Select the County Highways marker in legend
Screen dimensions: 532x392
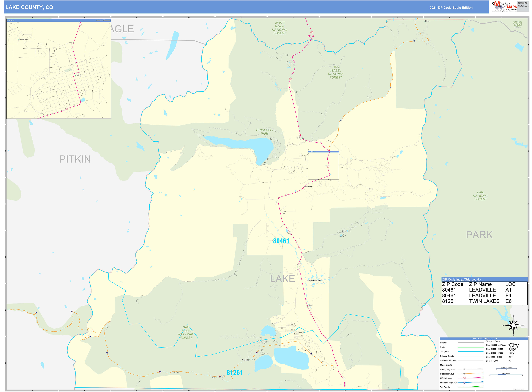pos(464,369)
